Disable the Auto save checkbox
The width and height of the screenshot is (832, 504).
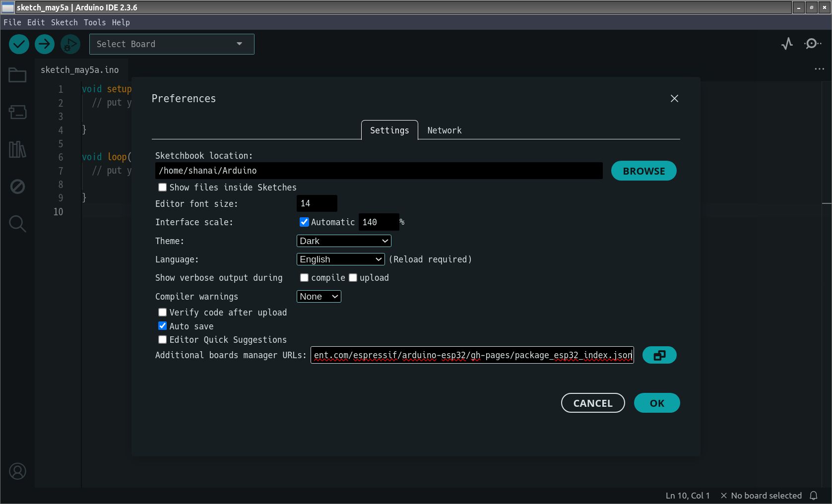point(162,326)
